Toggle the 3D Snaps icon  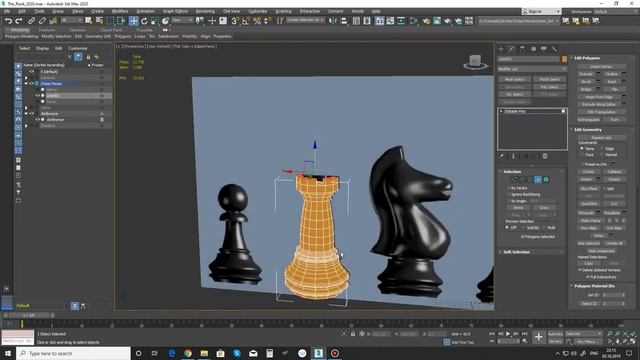[x=235, y=20]
